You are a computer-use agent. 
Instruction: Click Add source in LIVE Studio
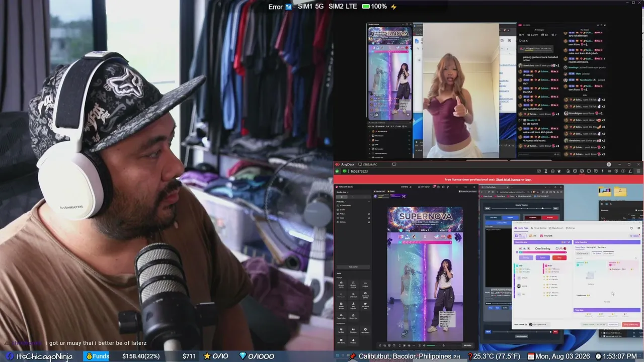pos(353,267)
